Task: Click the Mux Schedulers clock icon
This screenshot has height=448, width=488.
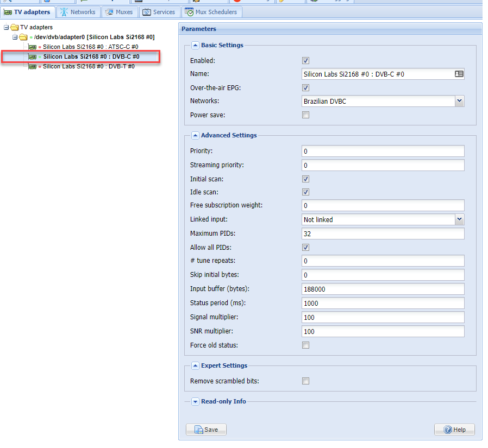Action: tap(189, 12)
